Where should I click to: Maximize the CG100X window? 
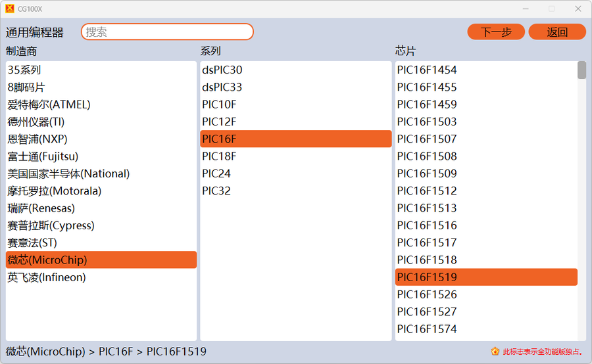[x=551, y=9]
